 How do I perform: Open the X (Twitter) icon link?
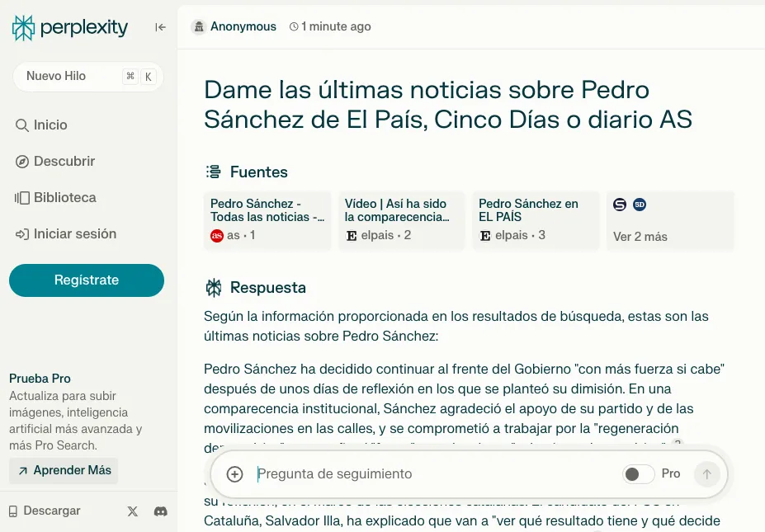pos(133,511)
